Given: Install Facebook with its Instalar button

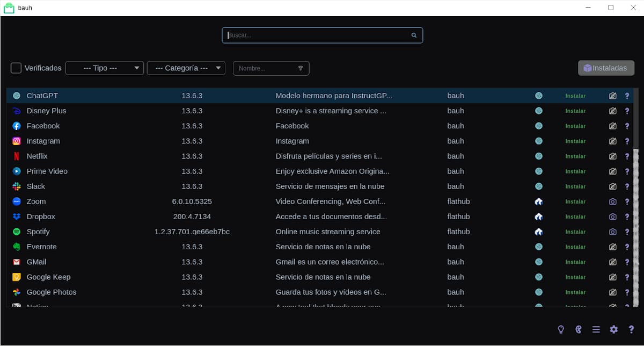Looking at the screenshot, I should (575, 126).
